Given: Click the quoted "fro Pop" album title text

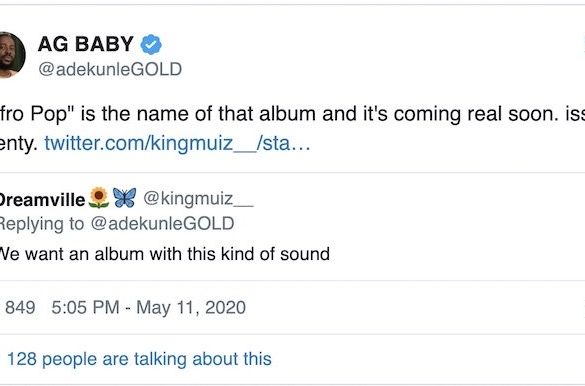Looking at the screenshot, I should click(32, 114).
